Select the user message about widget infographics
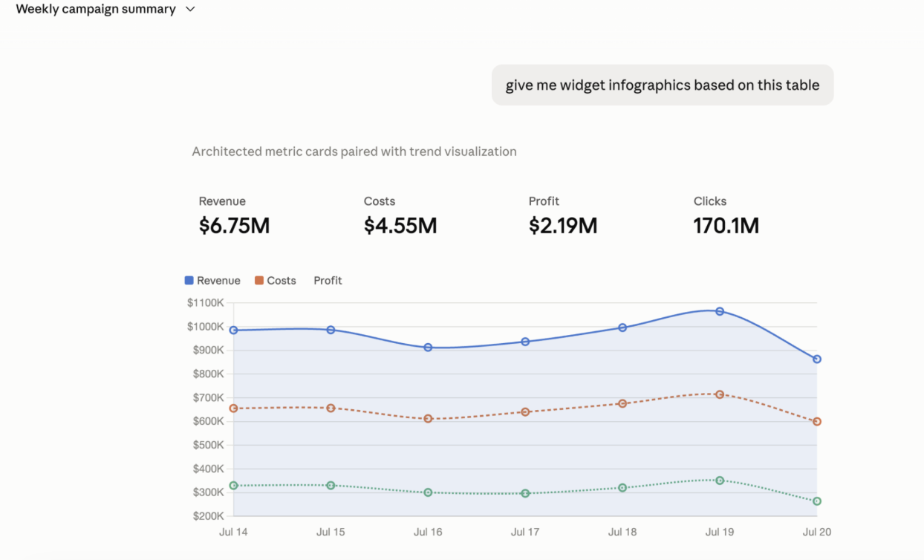924x560 pixels. (x=663, y=85)
